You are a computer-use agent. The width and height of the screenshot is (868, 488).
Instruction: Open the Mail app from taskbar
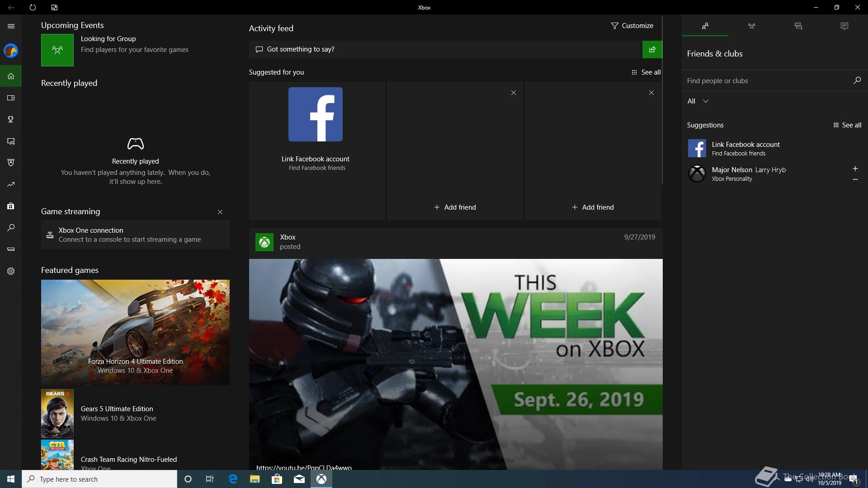pyautogui.click(x=299, y=479)
